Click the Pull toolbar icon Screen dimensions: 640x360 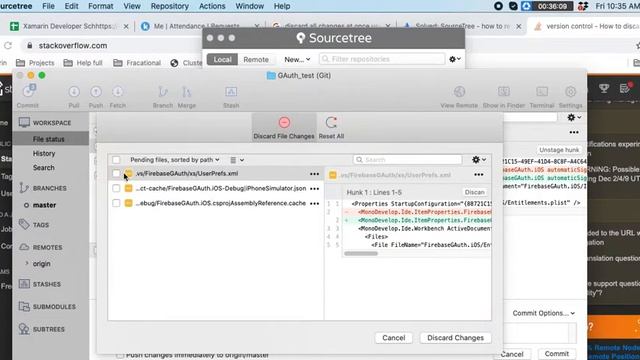click(x=74, y=92)
